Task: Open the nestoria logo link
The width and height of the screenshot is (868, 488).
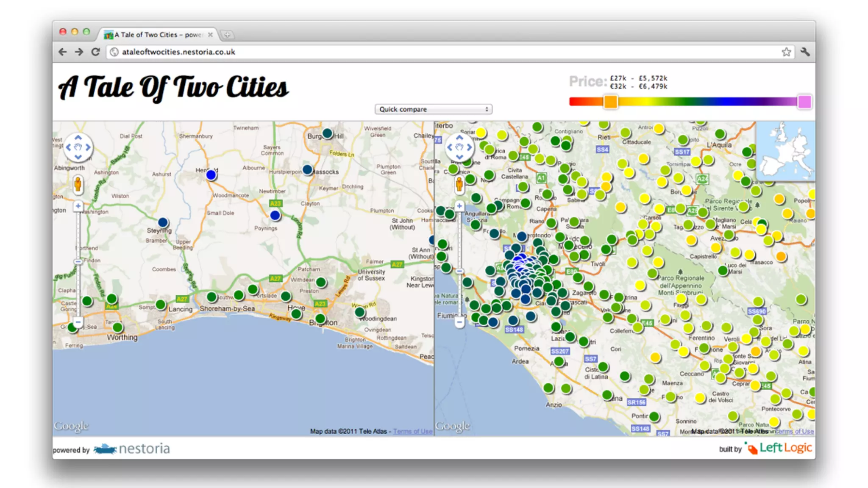Action: (132, 449)
